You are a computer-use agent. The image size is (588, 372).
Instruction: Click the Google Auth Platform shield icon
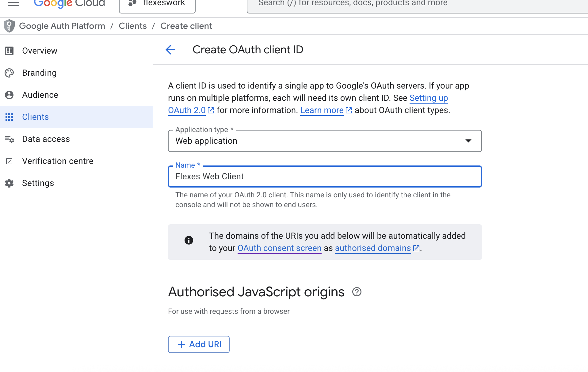[9, 26]
